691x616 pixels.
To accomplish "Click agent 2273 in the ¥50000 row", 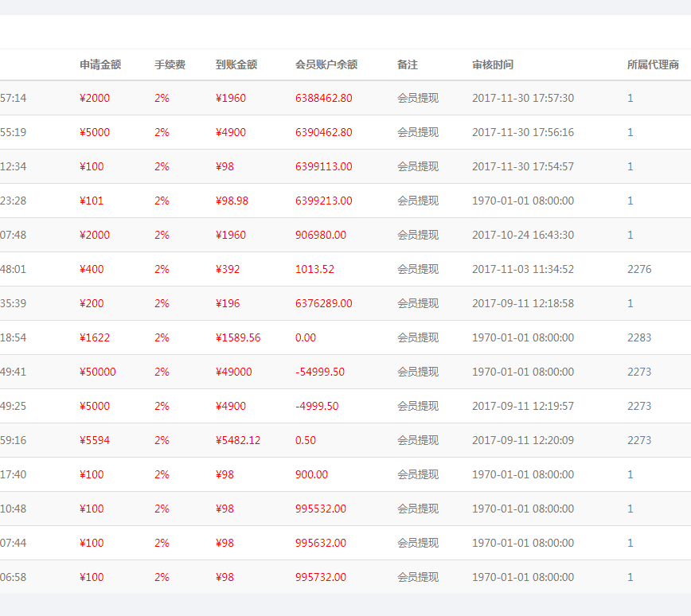I will [x=639, y=372].
